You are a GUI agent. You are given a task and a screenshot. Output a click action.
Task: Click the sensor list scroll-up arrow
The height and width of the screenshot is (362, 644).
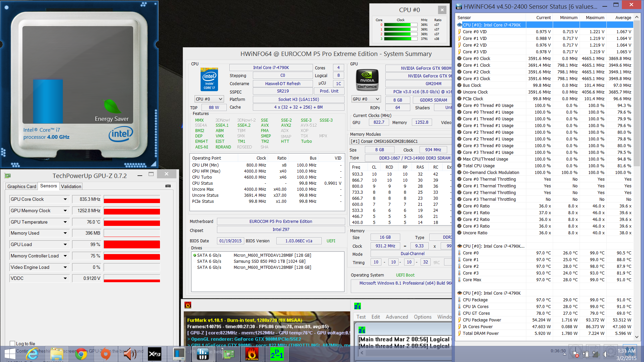[637, 17]
